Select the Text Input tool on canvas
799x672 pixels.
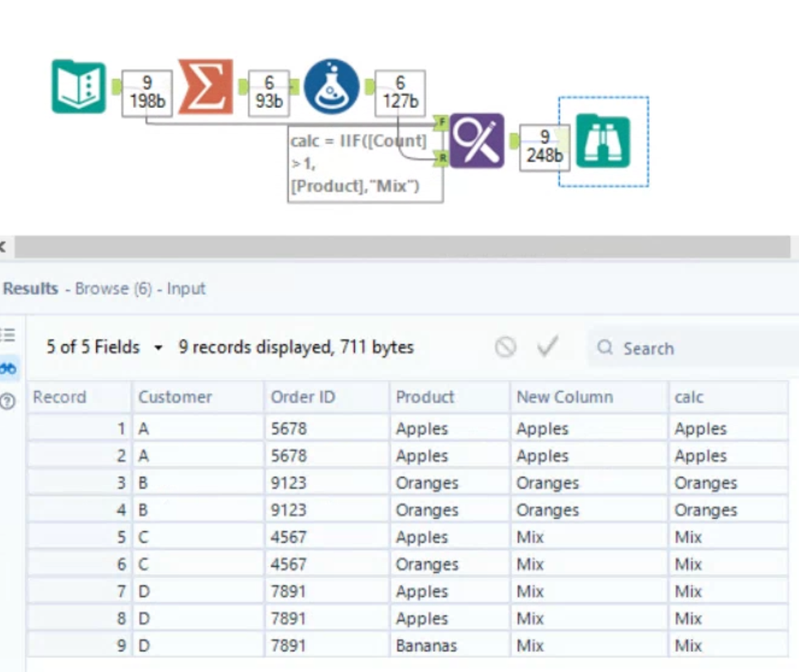point(78,86)
